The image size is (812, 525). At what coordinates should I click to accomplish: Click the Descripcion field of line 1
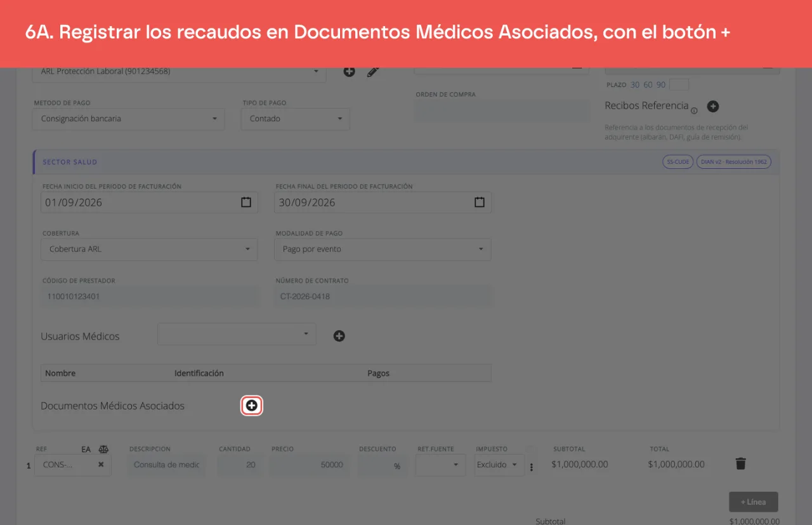point(166,465)
